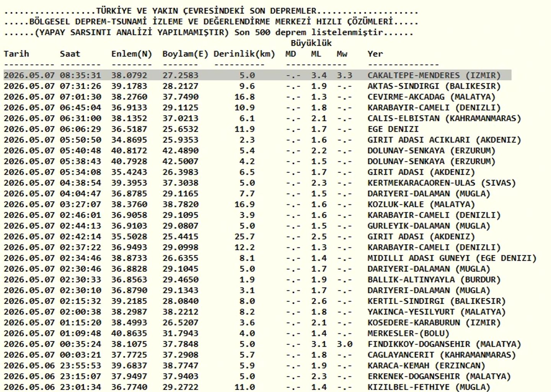Click the EGE DENIZI location
This screenshot has height=392, width=551.
393,129
